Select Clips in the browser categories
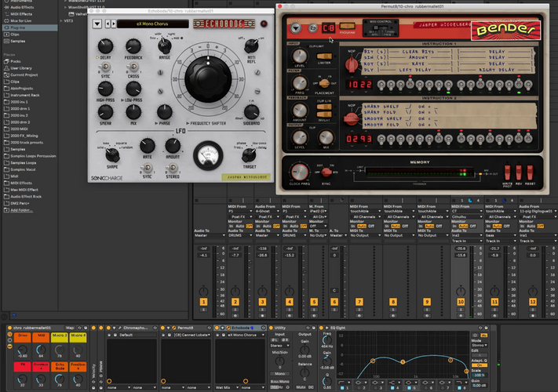This screenshot has width=558, height=392. pos(30,34)
